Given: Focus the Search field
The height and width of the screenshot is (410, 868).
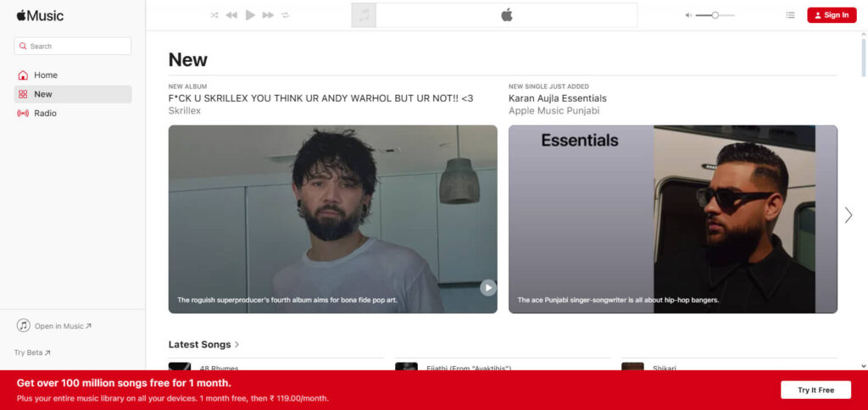Looking at the screenshot, I should [x=73, y=46].
